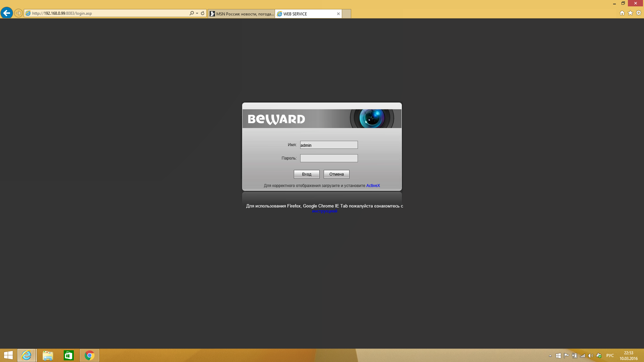Click the battery/power tray icon
Viewport: 644px width, 362px height.
pyautogui.click(x=575, y=356)
